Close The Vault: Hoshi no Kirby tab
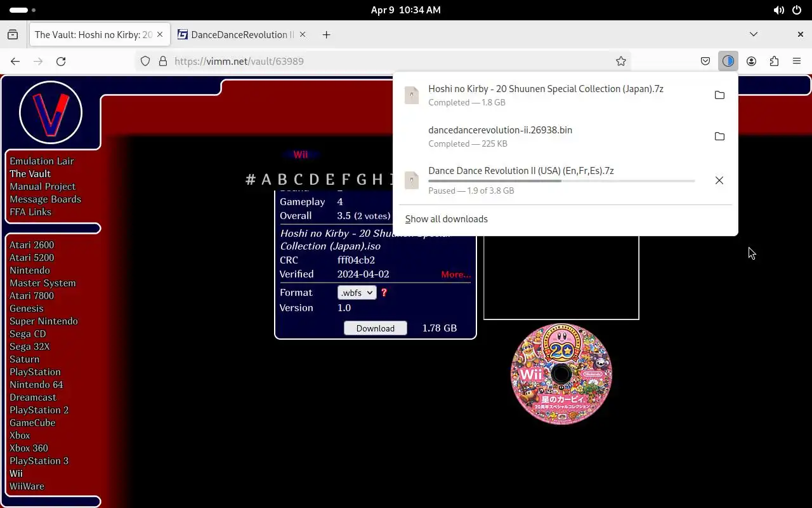 (160, 34)
